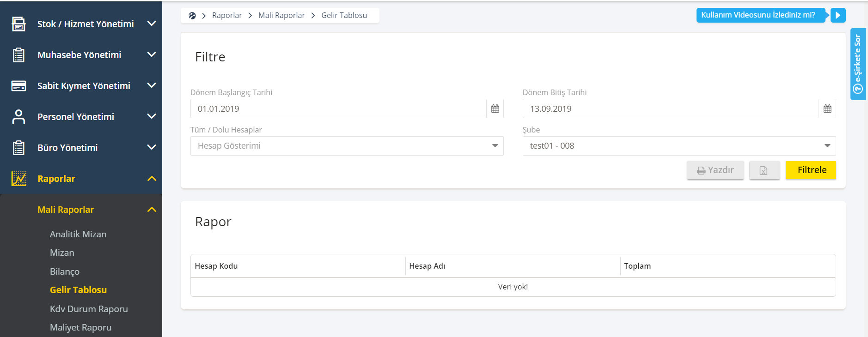Image resolution: width=868 pixels, height=337 pixels.
Task: Open Maliyet Raporu
Action: point(80,327)
